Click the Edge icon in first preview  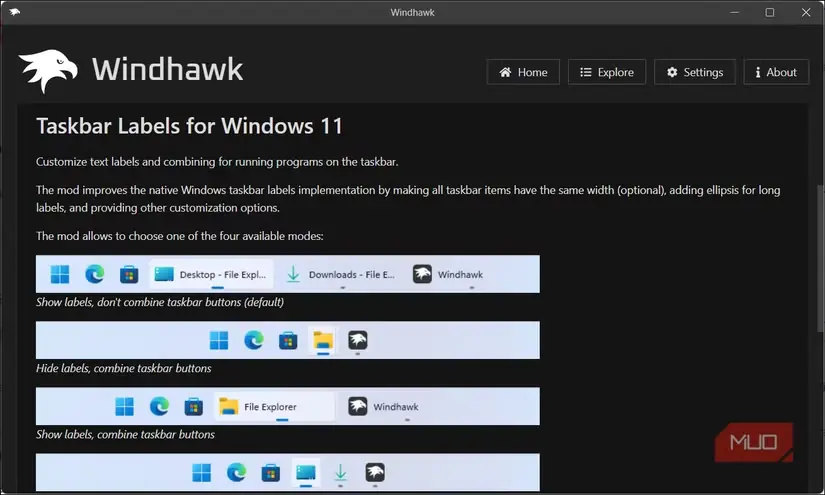pyautogui.click(x=95, y=274)
